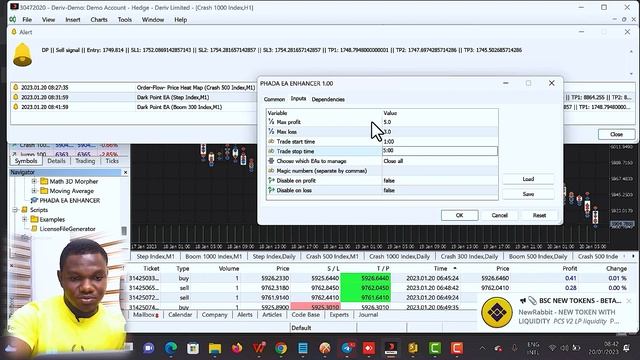Select the Dark Point EA Boom 300 alert row
This screenshot has height=360, width=640.
[x=134, y=107]
